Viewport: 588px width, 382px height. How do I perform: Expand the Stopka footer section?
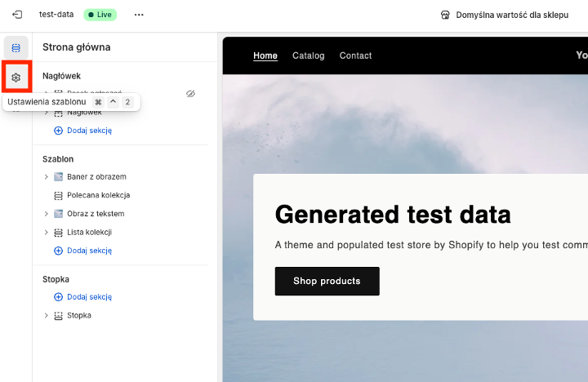coord(47,316)
